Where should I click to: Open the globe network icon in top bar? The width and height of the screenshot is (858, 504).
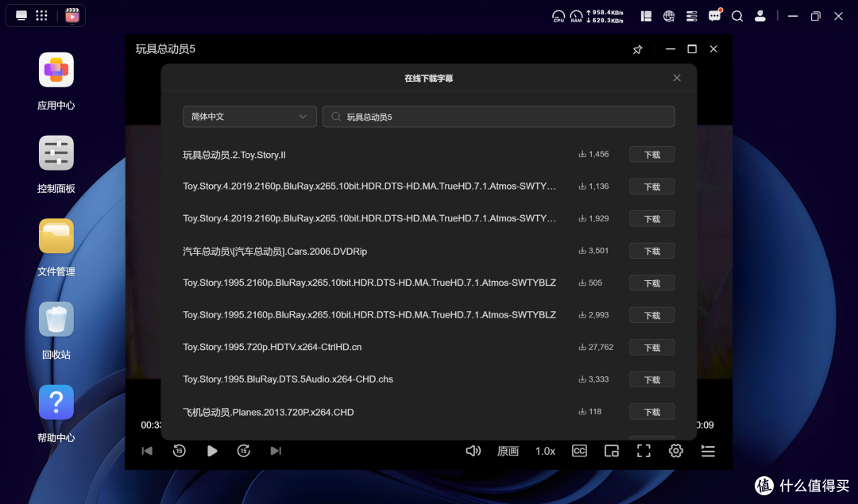pos(669,17)
